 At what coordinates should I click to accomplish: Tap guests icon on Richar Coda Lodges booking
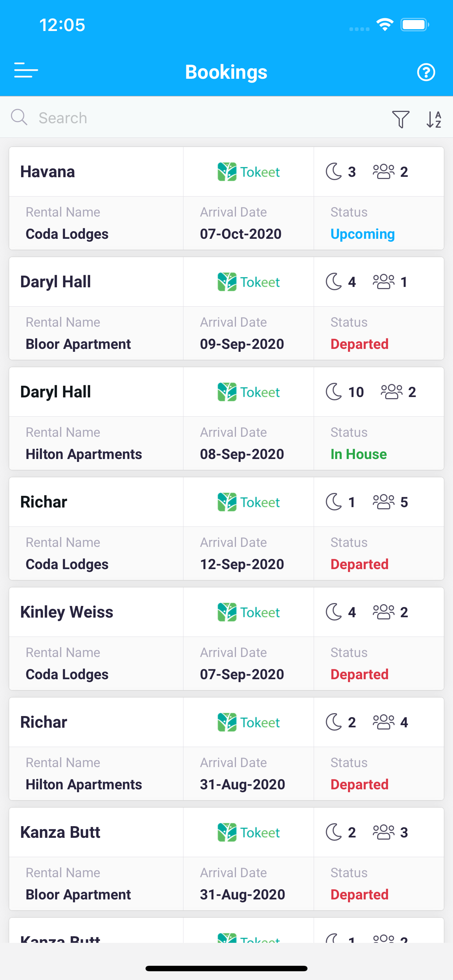383,502
